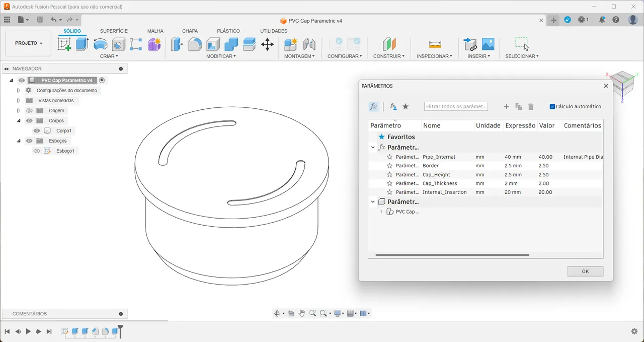Viewport: 644px width, 342px height.
Task: Select the Create Sketch tool
Action: (x=63, y=44)
